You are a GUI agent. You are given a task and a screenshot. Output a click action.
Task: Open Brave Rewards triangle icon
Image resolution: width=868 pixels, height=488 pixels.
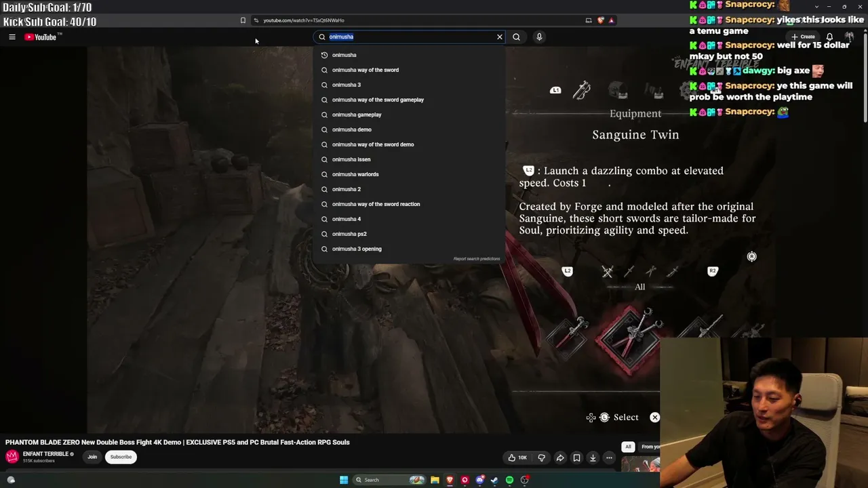click(x=611, y=20)
